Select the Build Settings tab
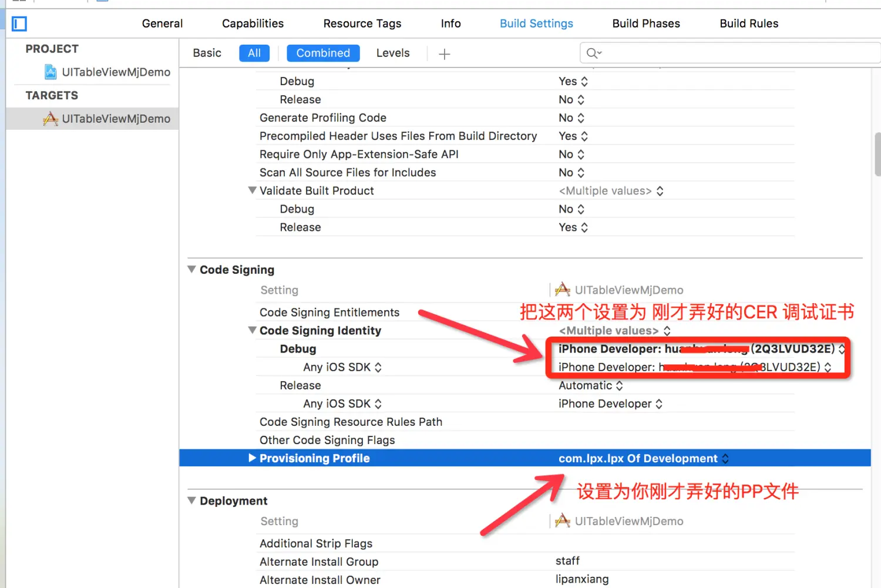Viewport: 881px width, 588px height. click(536, 23)
